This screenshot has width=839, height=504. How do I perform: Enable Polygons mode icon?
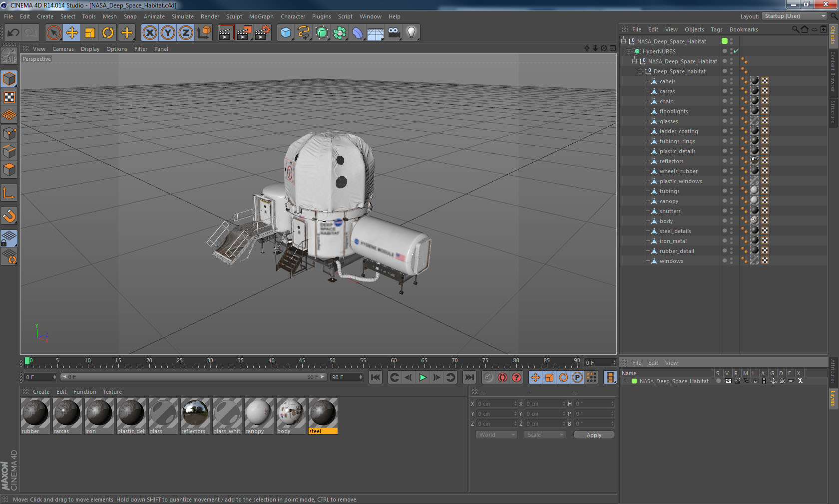pos(9,170)
